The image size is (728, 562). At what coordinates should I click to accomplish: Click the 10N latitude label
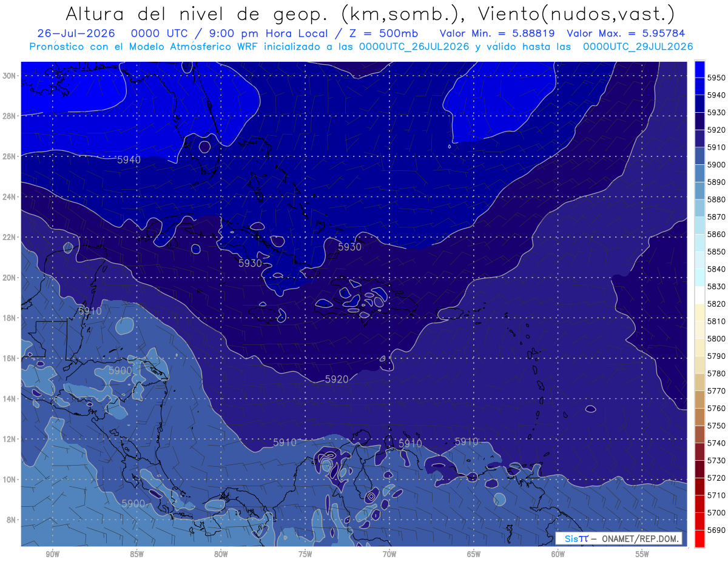[9, 479]
